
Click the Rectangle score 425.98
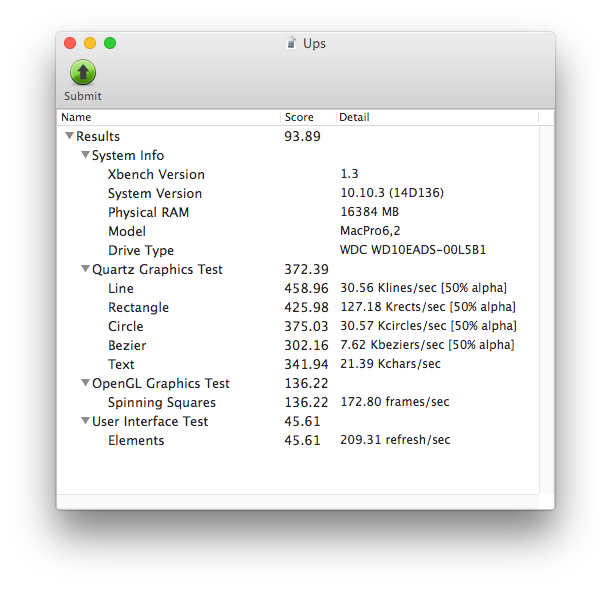tap(306, 307)
